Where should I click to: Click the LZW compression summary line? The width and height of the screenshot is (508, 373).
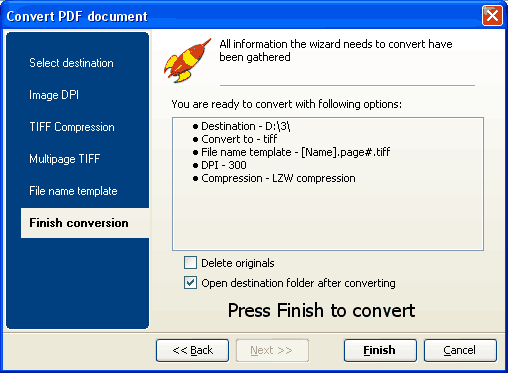(274, 178)
